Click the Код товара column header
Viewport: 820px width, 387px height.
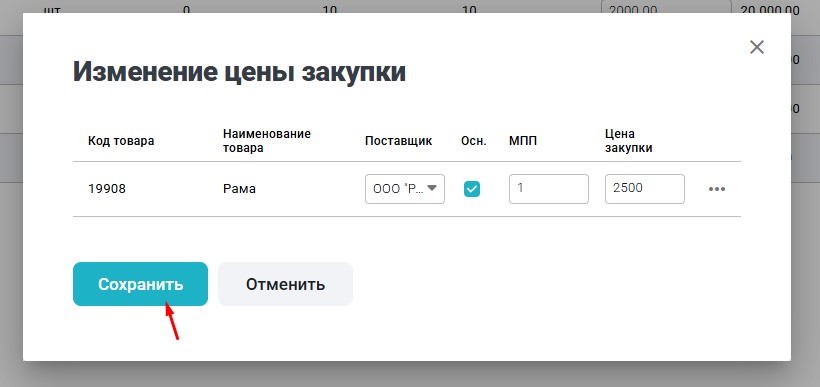click(x=121, y=141)
